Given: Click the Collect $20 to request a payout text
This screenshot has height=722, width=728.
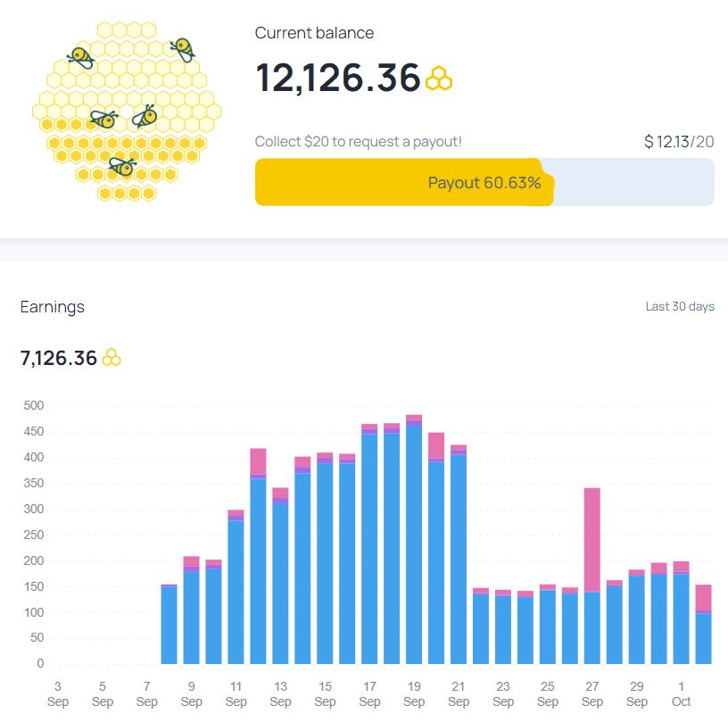Looking at the screenshot, I should pyautogui.click(x=358, y=142).
